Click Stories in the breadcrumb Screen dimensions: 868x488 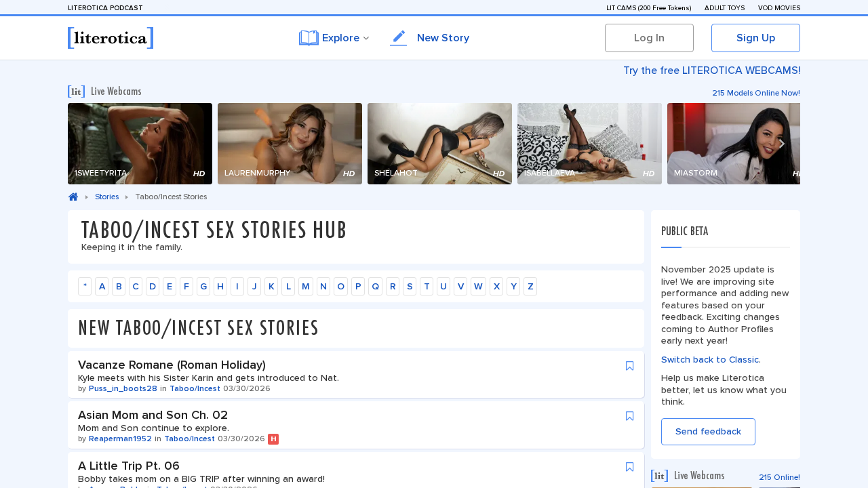[106, 197]
